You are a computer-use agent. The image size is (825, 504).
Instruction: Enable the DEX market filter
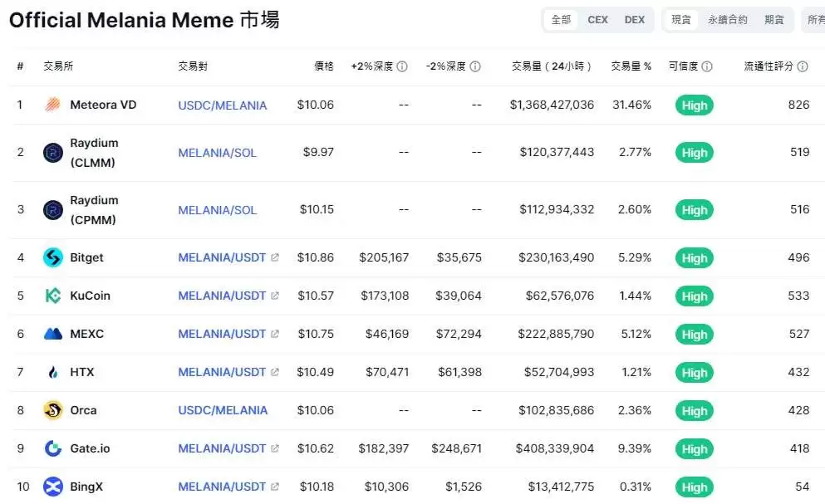coord(635,19)
